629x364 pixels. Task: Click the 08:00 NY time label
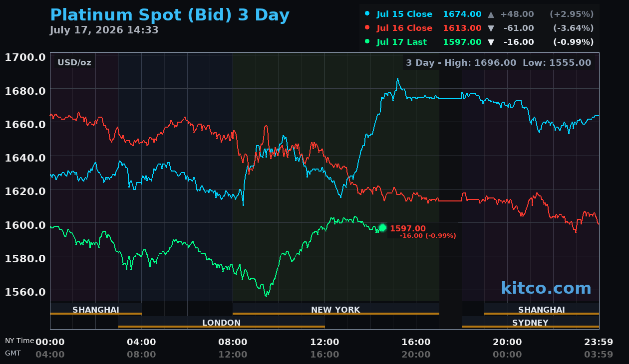coord(233,342)
